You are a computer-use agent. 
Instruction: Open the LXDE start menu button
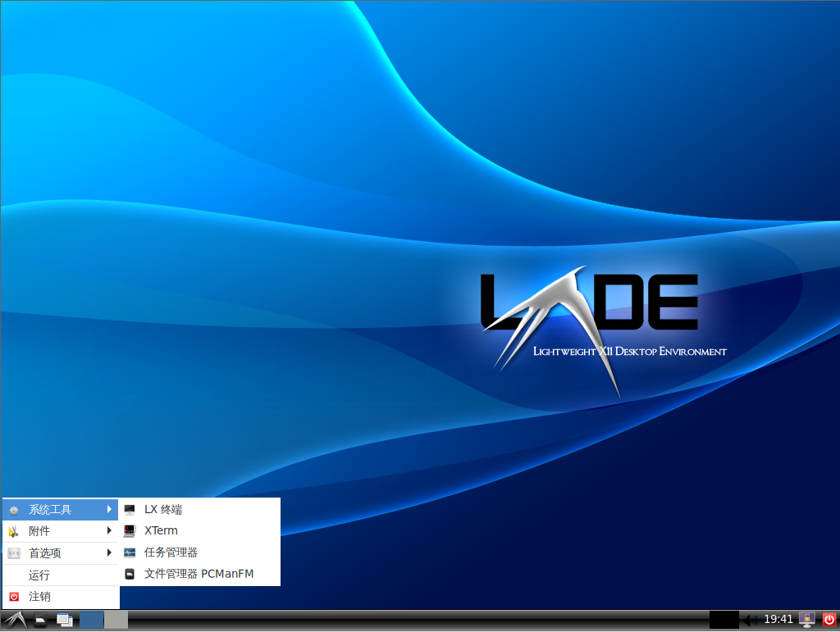[15, 620]
